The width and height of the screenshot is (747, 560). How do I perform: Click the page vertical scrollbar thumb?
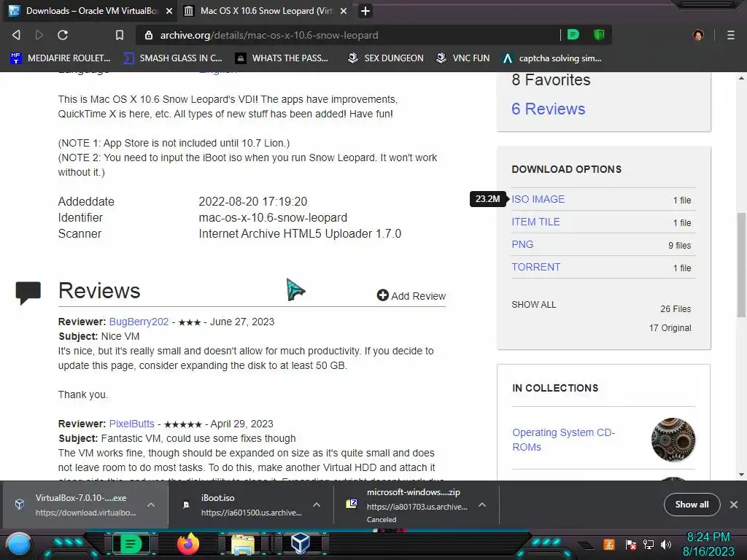click(741, 264)
